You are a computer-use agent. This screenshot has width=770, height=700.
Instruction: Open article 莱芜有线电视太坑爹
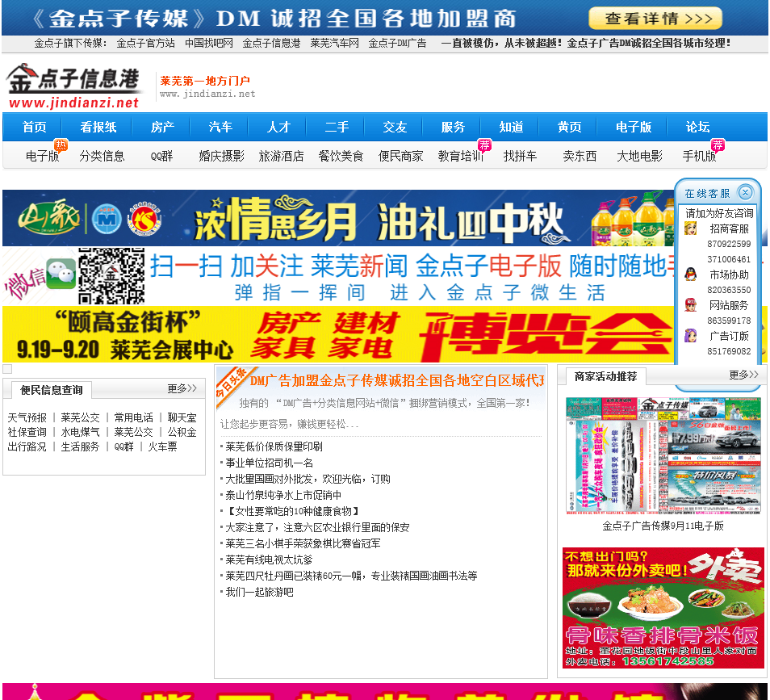(x=269, y=560)
